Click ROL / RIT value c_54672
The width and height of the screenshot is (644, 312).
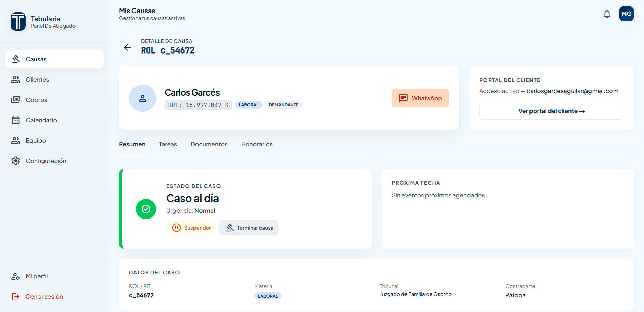click(x=142, y=295)
